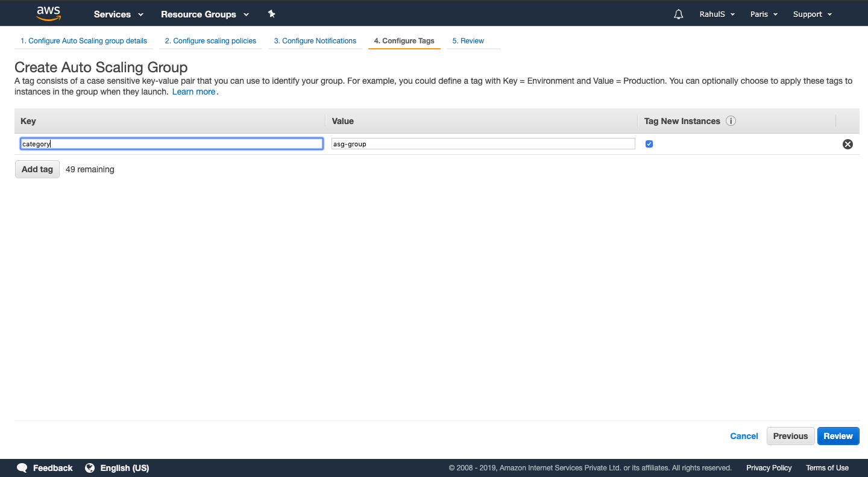Open the RahulS account menu

pyautogui.click(x=717, y=13)
